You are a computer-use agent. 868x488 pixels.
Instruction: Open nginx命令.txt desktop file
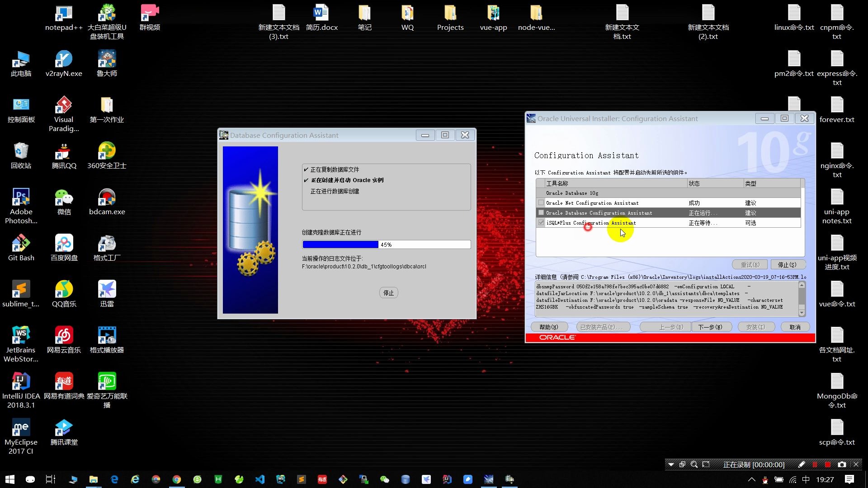pyautogui.click(x=837, y=160)
